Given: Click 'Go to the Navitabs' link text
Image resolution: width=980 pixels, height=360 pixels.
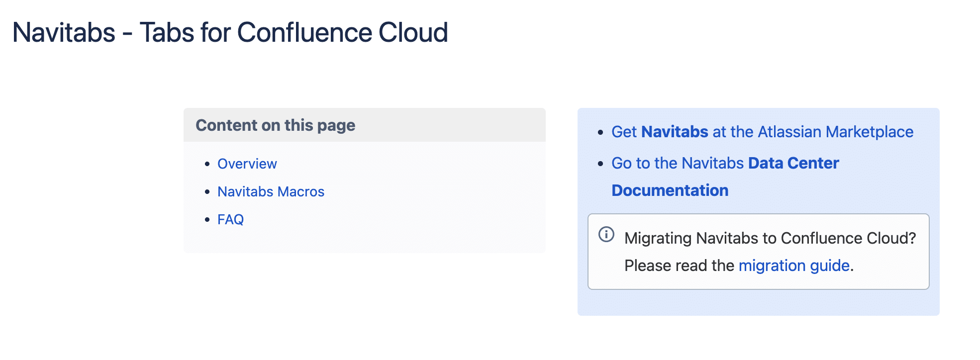Looking at the screenshot, I should pyautogui.click(x=677, y=163).
